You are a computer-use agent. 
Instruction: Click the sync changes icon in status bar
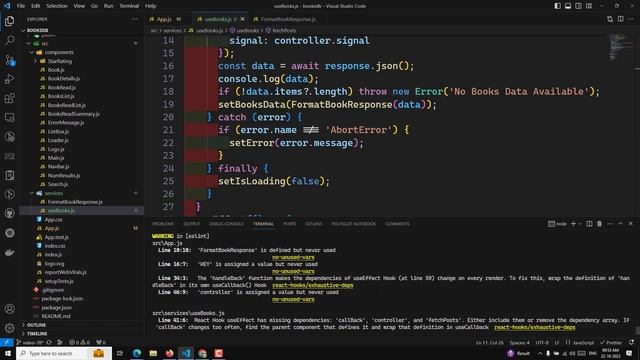click(x=49, y=342)
